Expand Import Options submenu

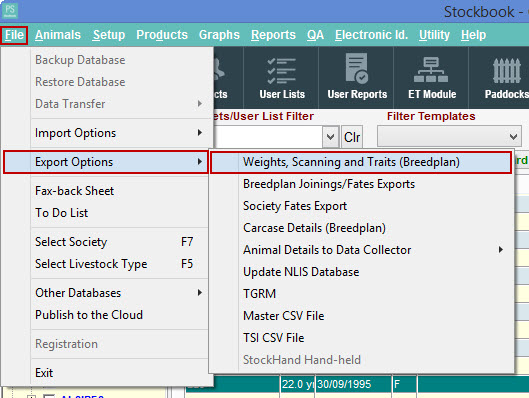pos(119,133)
